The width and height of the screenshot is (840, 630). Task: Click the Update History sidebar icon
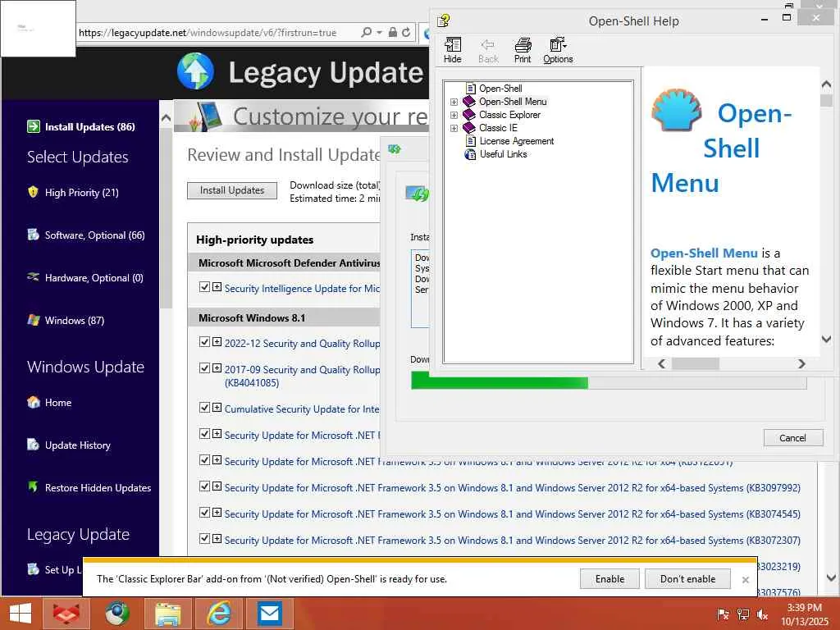pyautogui.click(x=33, y=445)
